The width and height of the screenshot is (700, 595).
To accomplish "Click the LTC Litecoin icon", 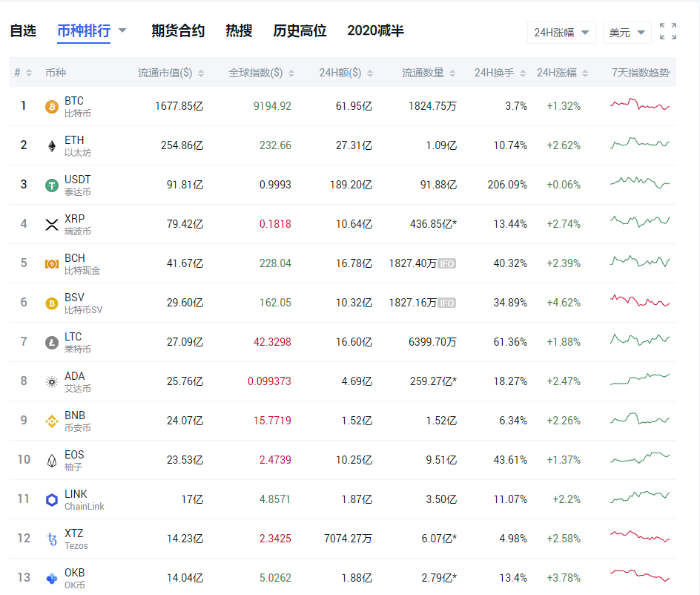I will pos(52,343).
